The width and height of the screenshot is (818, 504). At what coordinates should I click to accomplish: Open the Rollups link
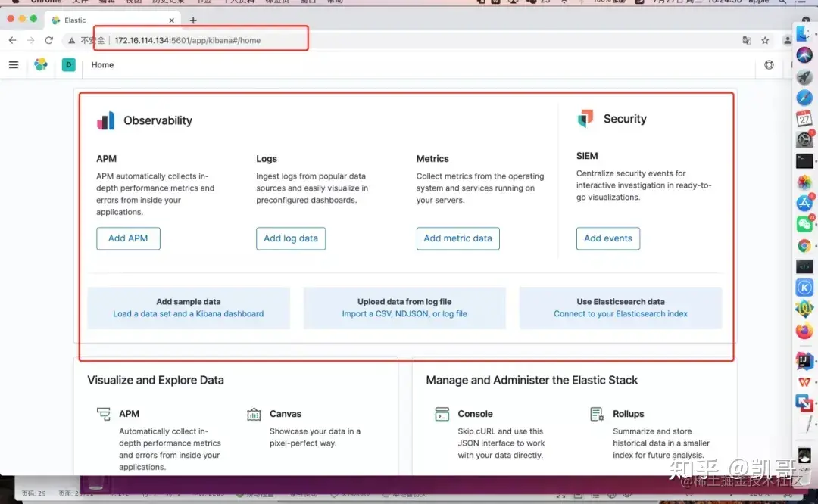tap(628, 414)
